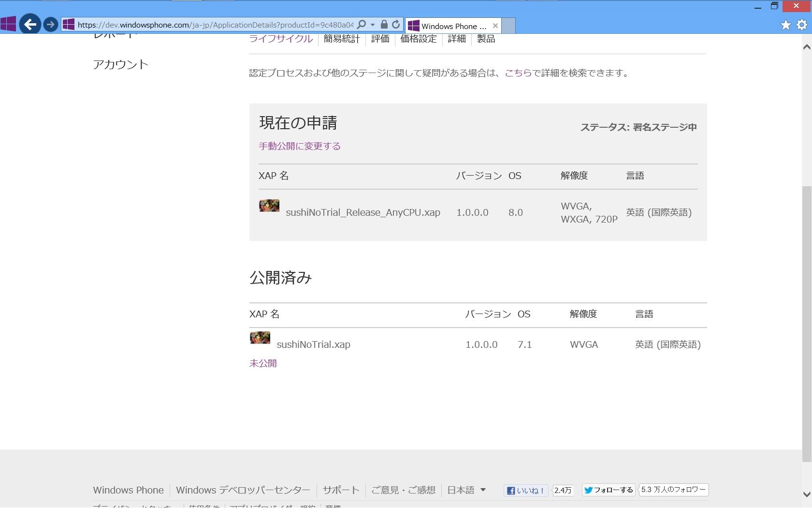Image resolution: width=812 pixels, height=508 pixels.
Task: Switch to the 評価 tab
Action: [x=380, y=39]
